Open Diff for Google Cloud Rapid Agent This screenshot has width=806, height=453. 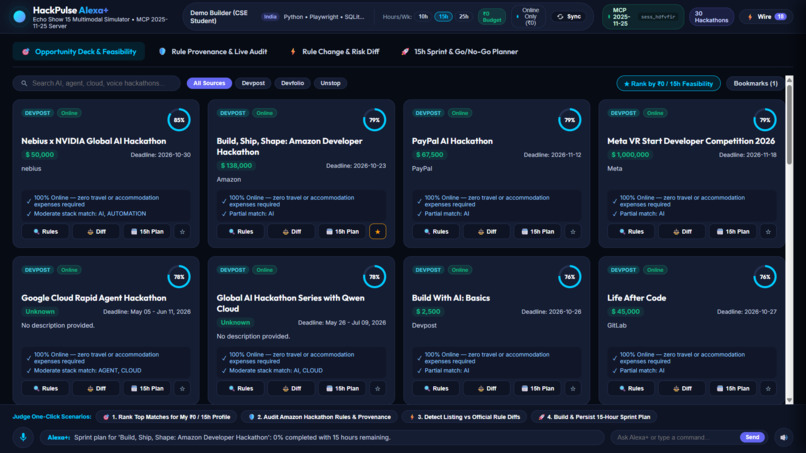coord(96,388)
